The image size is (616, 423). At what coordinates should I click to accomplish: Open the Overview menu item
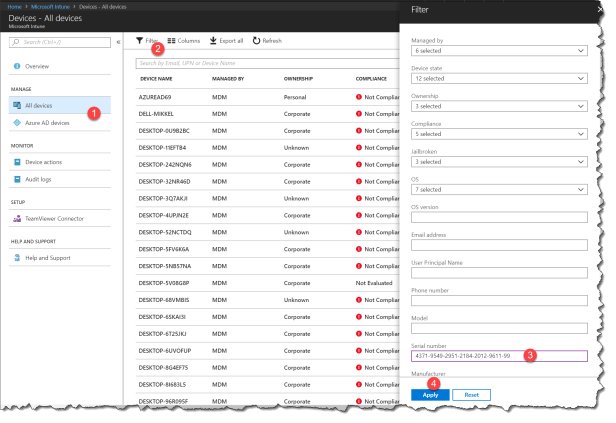60,66
